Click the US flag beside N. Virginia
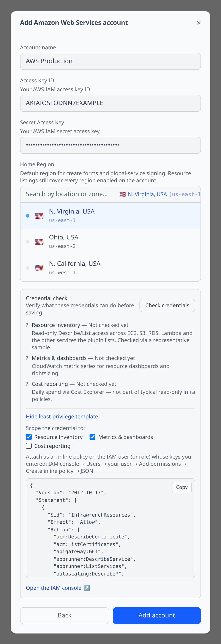 click(39, 216)
